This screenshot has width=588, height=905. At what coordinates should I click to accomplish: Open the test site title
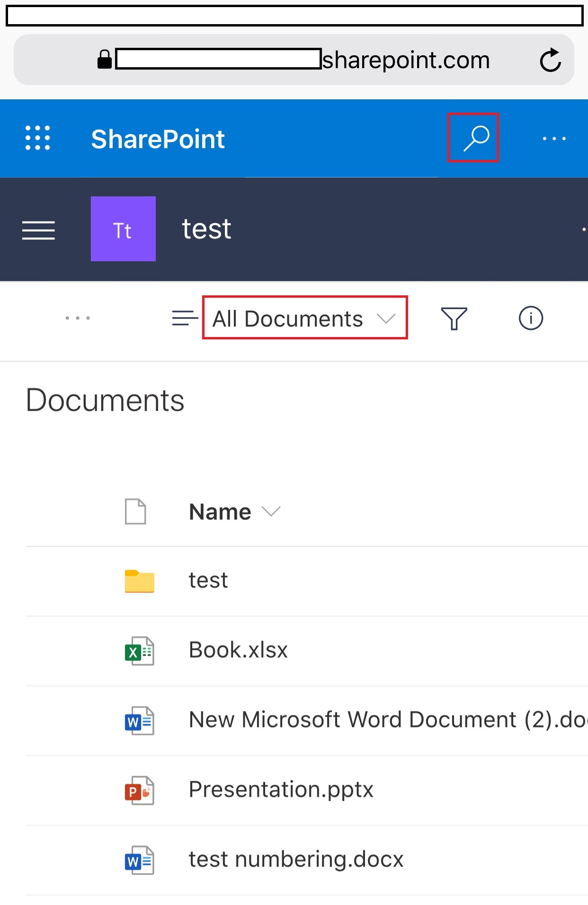click(206, 229)
